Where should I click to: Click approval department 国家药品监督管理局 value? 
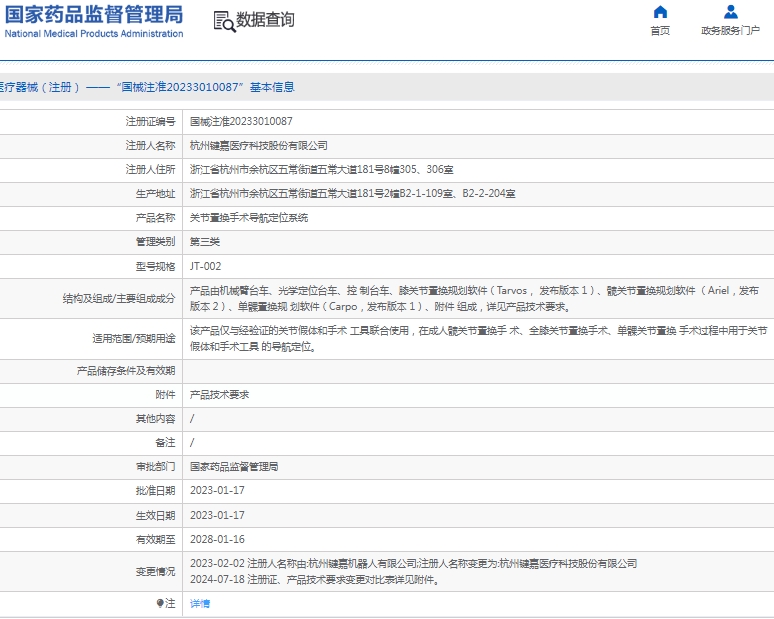[x=234, y=467]
